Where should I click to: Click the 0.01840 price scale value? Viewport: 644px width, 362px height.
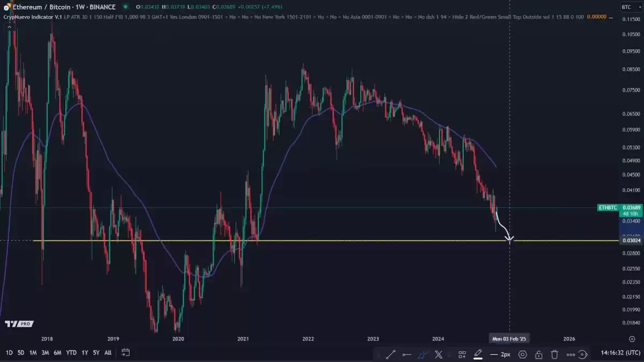pyautogui.click(x=632, y=322)
